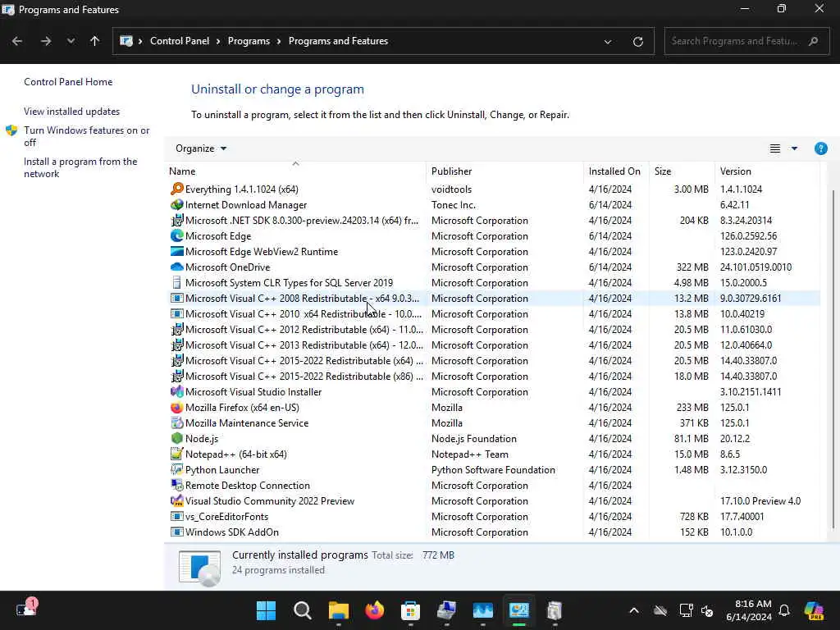
Task: Open taskbar Search
Action: point(302,610)
